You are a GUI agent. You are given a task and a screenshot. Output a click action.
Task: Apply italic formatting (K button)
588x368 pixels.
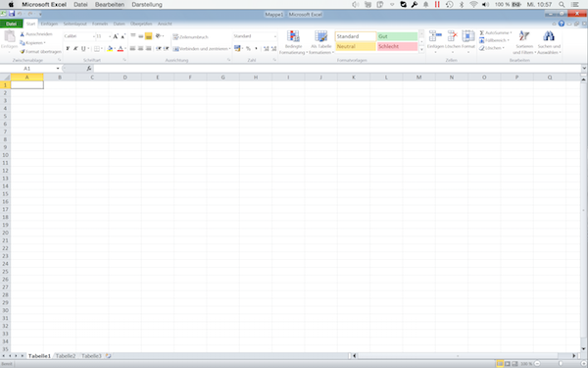pyautogui.click(x=75, y=48)
